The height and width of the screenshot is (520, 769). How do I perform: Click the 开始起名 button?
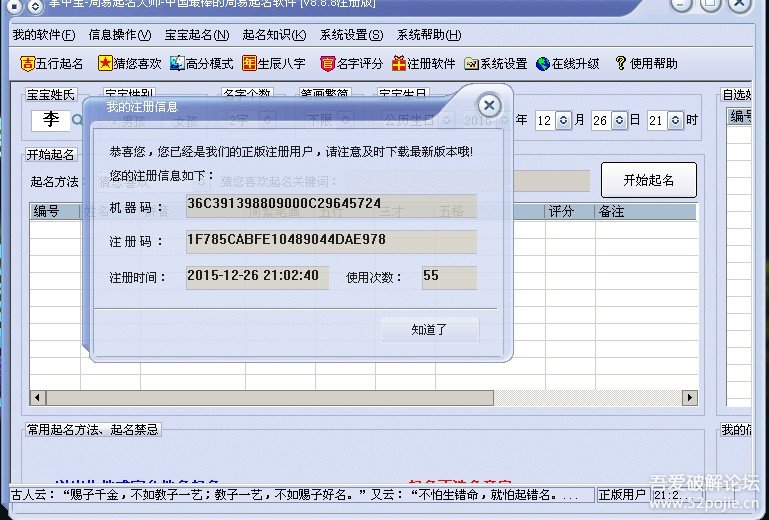point(648,180)
